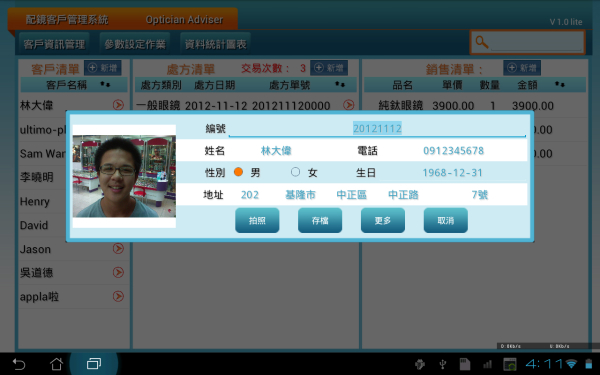The width and height of the screenshot is (600, 375).
Task: Select 男 gender radio button
Action: 238,172
